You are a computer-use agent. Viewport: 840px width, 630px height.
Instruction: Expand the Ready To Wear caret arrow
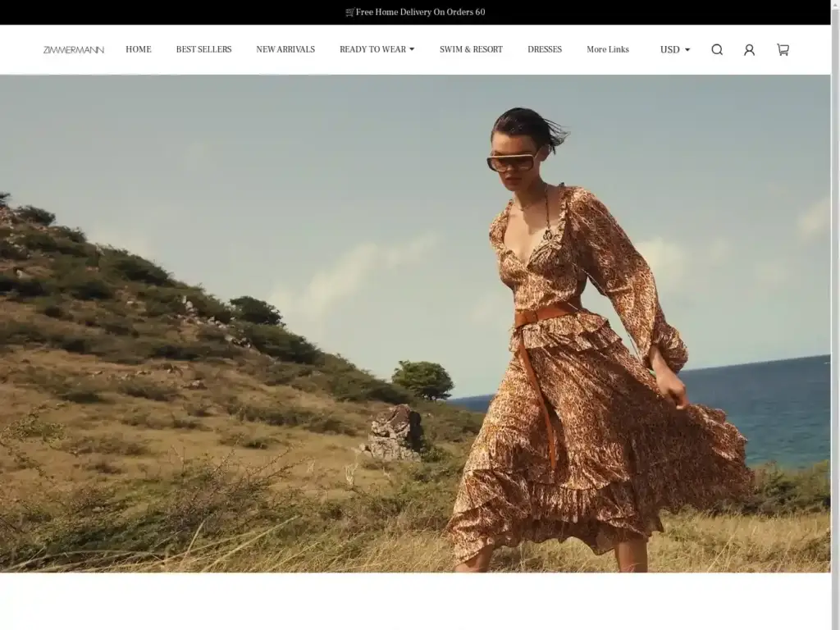[412, 49]
